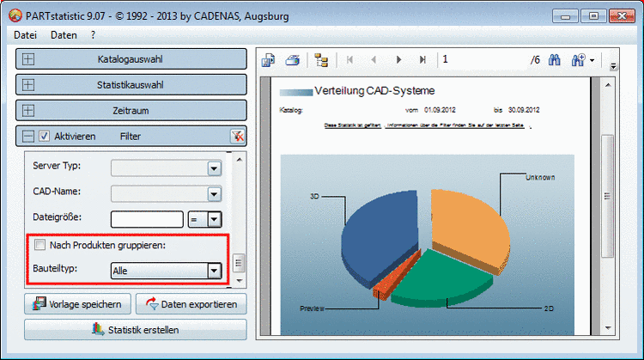Go to previous report page
Viewport: 644px width, 360px height.
point(374,59)
